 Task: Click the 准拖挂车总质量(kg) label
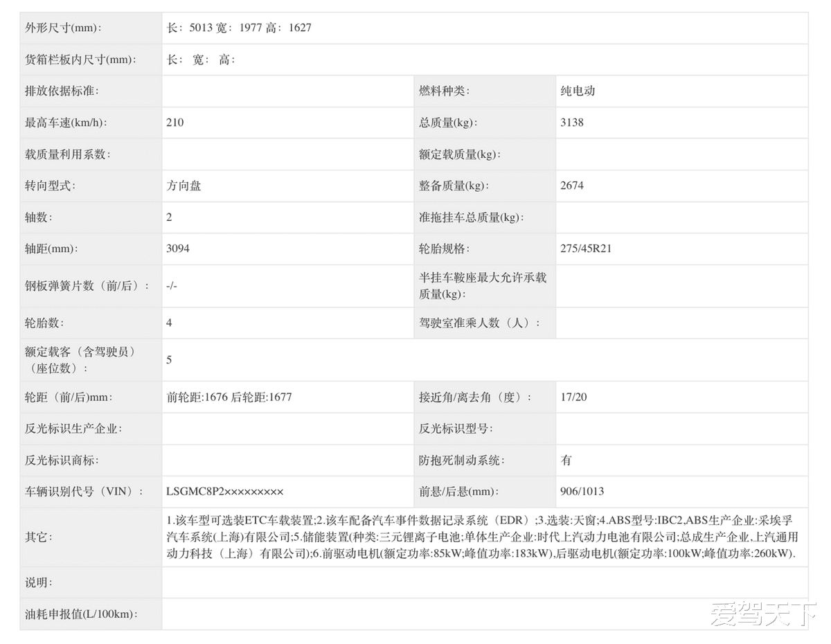(x=472, y=217)
